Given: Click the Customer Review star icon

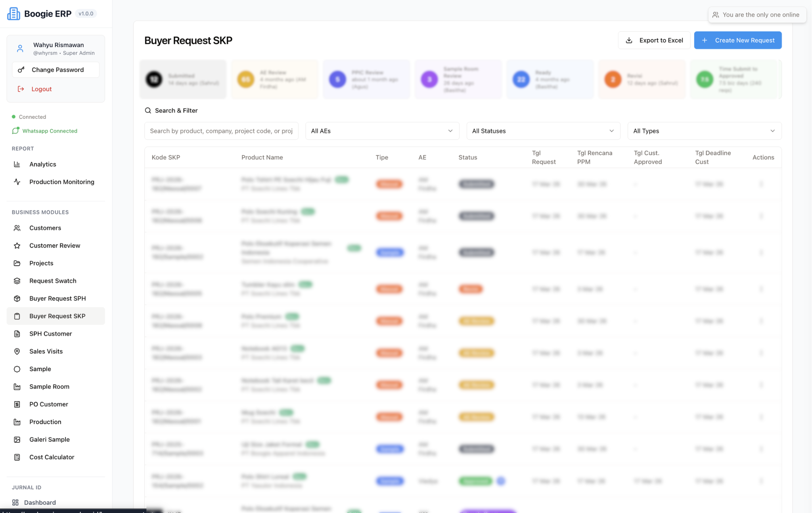Looking at the screenshot, I should tap(17, 246).
